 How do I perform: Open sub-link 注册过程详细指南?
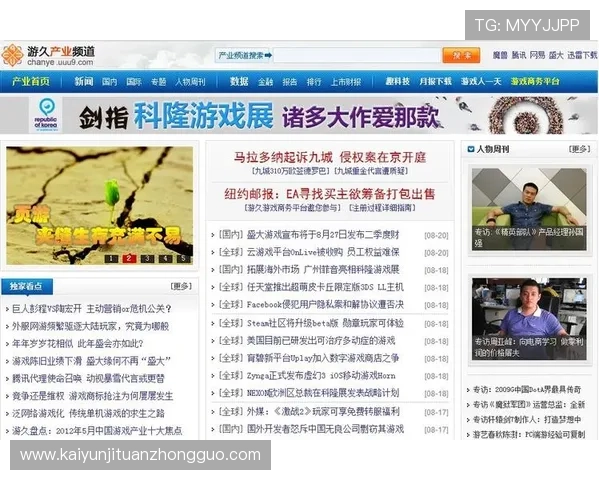382,207
